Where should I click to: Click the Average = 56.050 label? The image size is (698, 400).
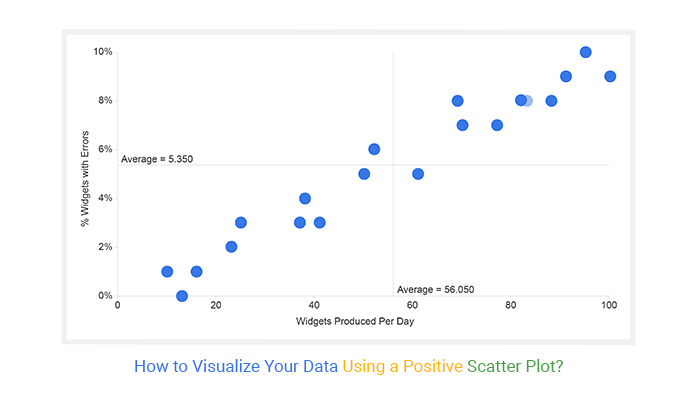point(435,290)
